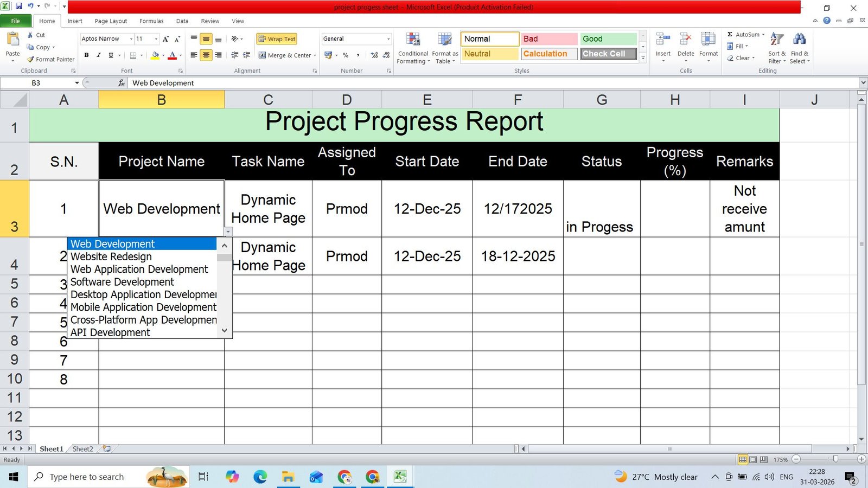
Task: Click the Fill Color bucket icon
Action: (155, 55)
